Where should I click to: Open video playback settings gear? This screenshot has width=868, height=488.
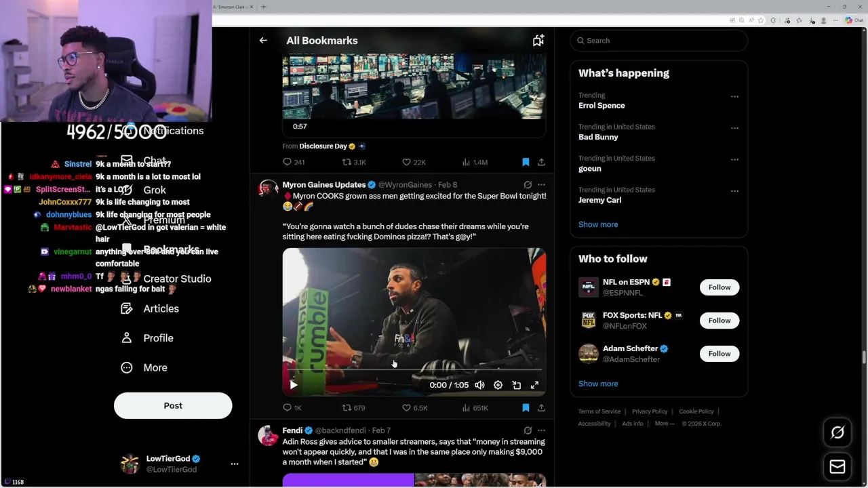498,385
